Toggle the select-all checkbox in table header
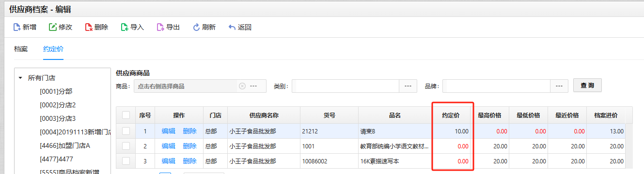 [126, 115]
